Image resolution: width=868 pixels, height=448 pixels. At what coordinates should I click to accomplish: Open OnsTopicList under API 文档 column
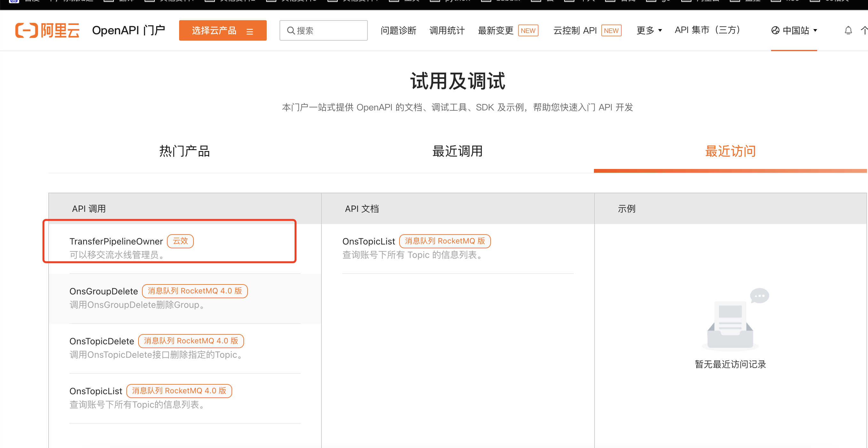[x=368, y=241]
